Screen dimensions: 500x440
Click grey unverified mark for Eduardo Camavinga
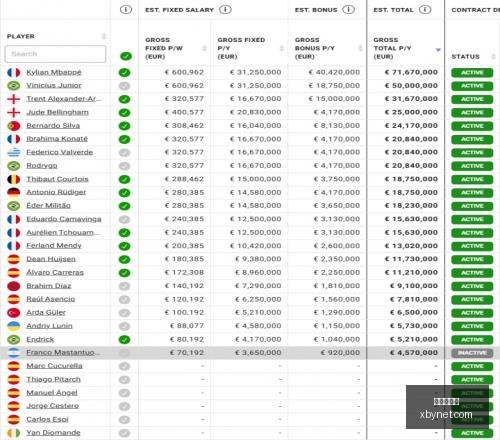click(124, 219)
